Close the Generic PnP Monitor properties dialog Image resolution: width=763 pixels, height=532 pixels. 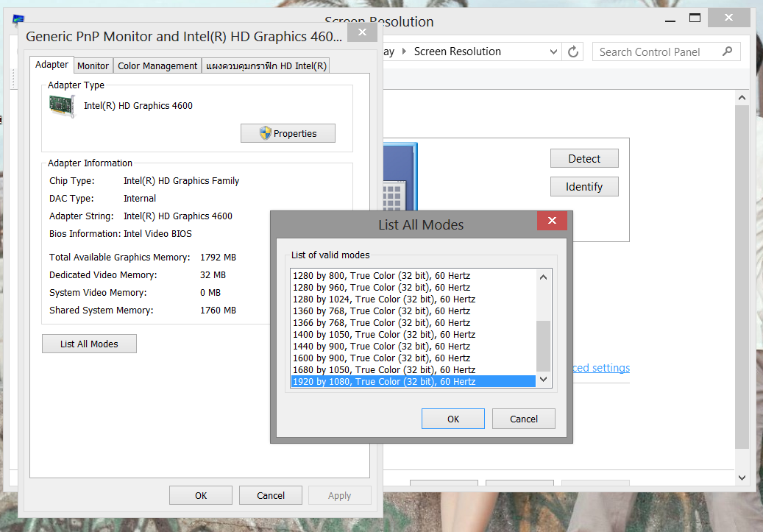click(x=363, y=32)
